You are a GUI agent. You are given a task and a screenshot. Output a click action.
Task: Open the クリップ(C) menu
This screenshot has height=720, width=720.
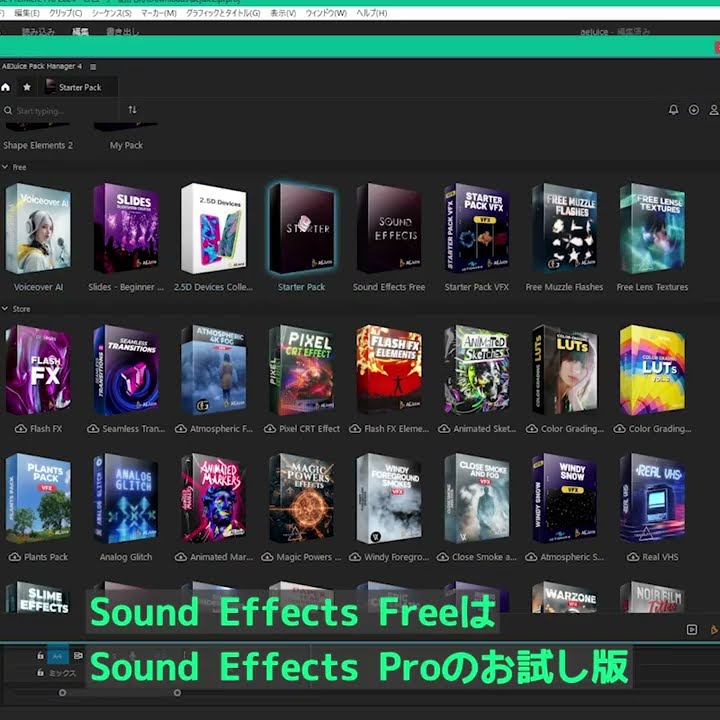coord(66,13)
